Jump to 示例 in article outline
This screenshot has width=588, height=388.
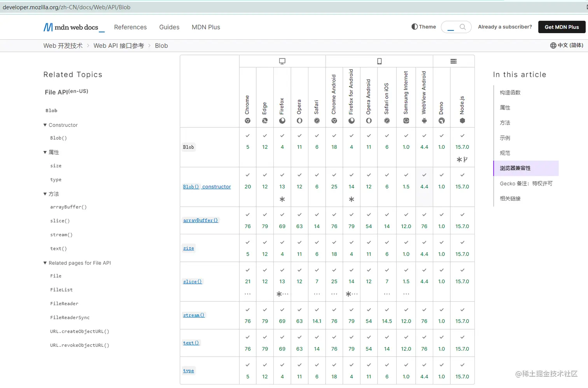coord(505,138)
